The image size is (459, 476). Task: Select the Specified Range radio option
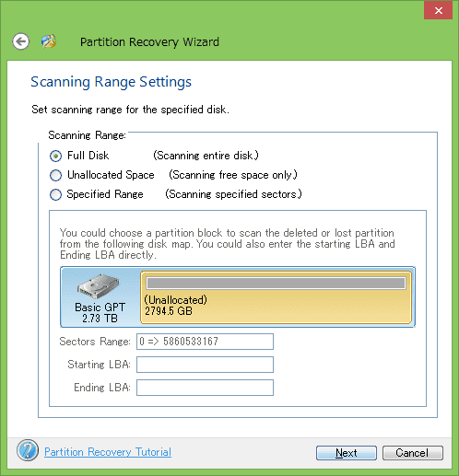[55, 194]
